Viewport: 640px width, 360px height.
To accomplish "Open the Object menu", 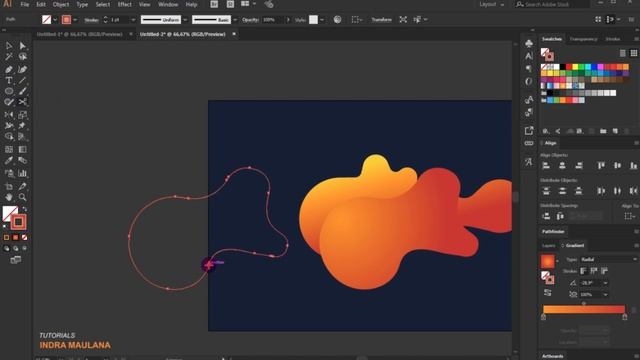I will pos(61,4).
